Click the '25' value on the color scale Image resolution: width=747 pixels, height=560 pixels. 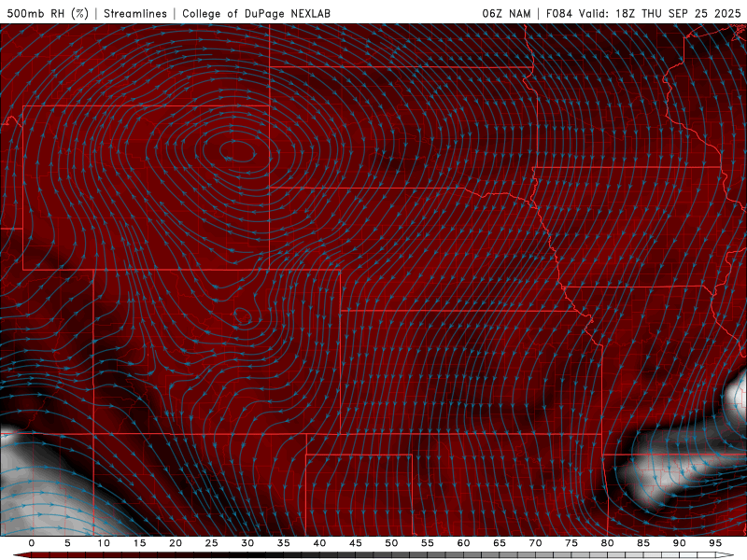(x=212, y=543)
